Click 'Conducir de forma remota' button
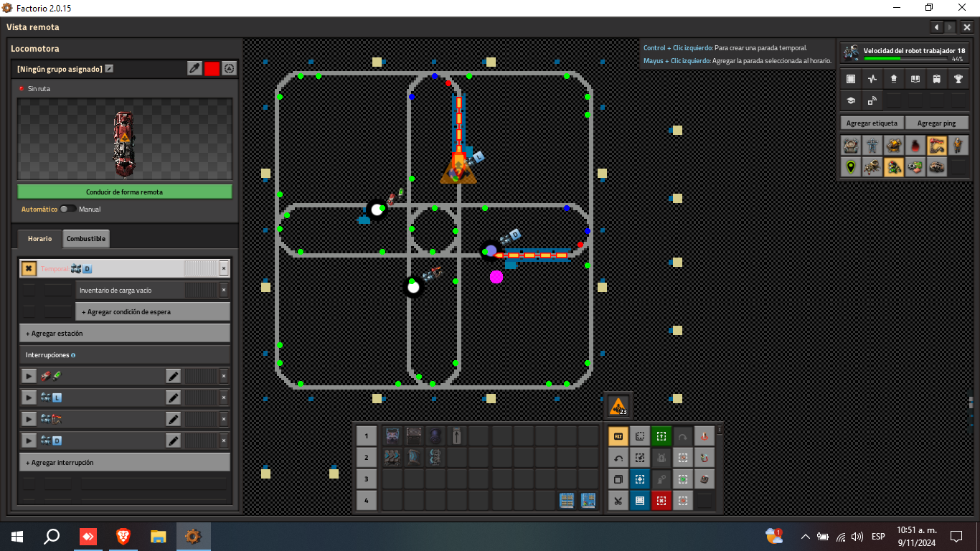 click(x=125, y=192)
